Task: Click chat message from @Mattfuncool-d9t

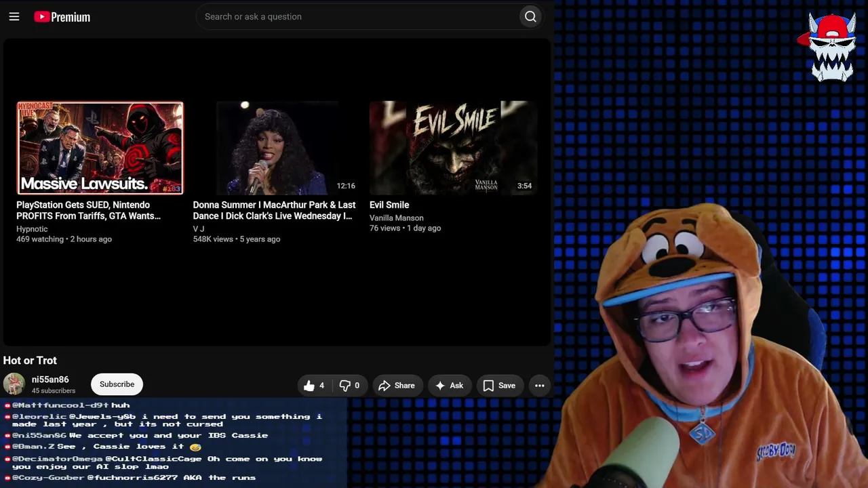Action: coord(67,405)
